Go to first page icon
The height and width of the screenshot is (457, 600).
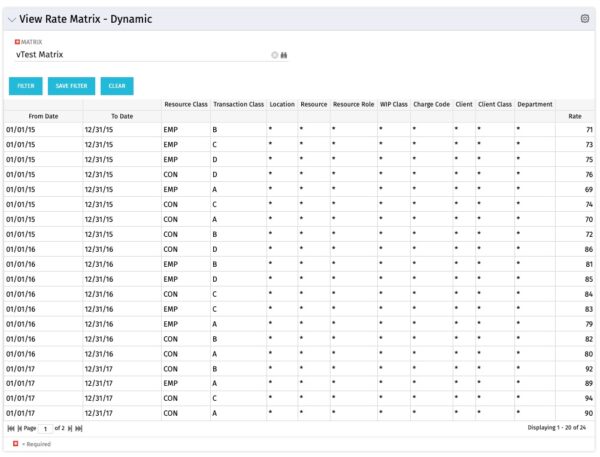(x=11, y=428)
